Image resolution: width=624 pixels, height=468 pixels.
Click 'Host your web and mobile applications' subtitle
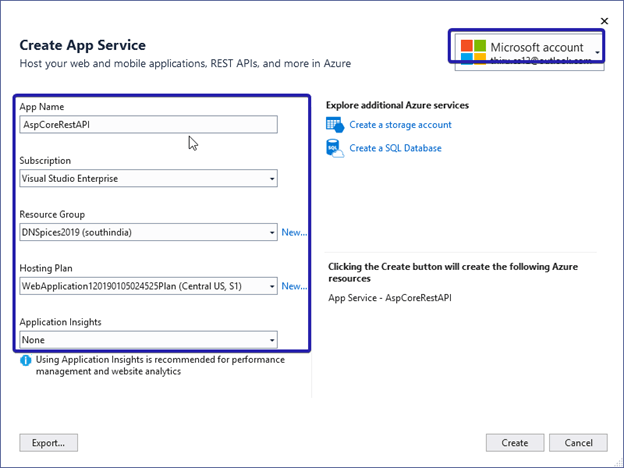(185, 64)
